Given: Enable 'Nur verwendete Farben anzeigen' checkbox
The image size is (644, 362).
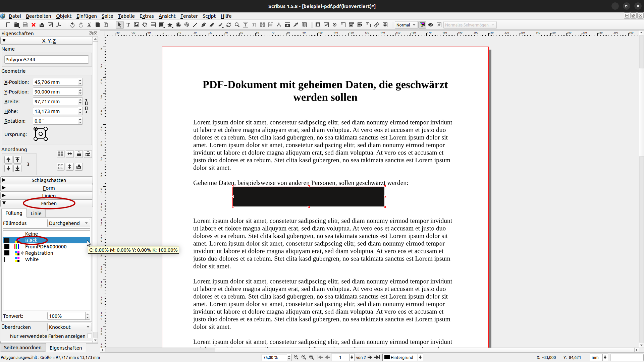Looking at the screenshot, I should coord(90,336).
